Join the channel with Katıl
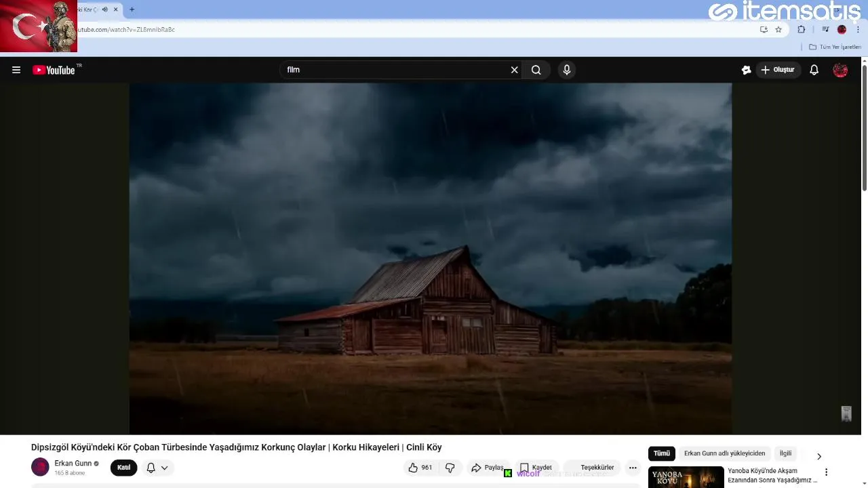The width and height of the screenshot is (868, 488). pos(123,468)
